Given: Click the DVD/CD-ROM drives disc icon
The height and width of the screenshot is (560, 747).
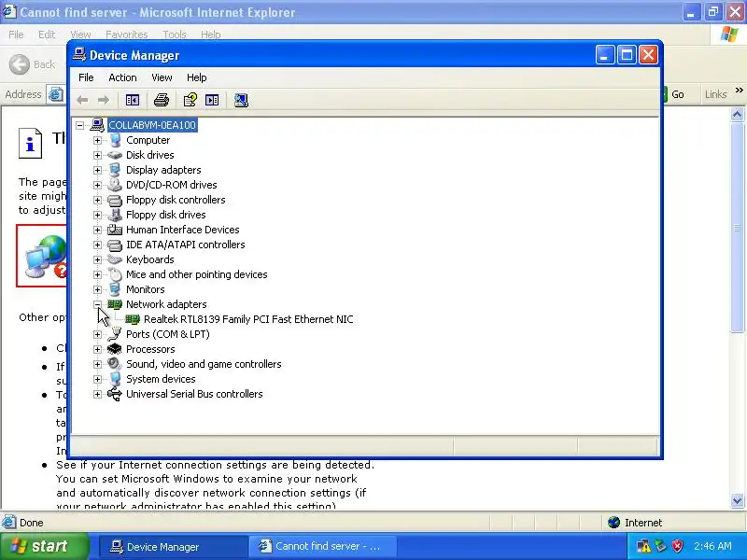Looking at the screenshot, I should tap(115, 185).
